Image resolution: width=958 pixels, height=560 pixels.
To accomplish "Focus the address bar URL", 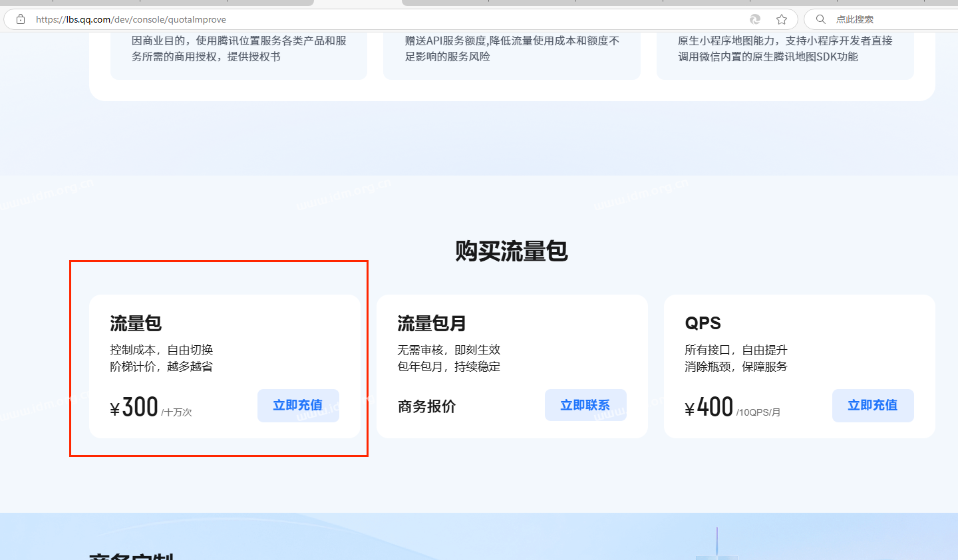I will [x=131, y=19].
